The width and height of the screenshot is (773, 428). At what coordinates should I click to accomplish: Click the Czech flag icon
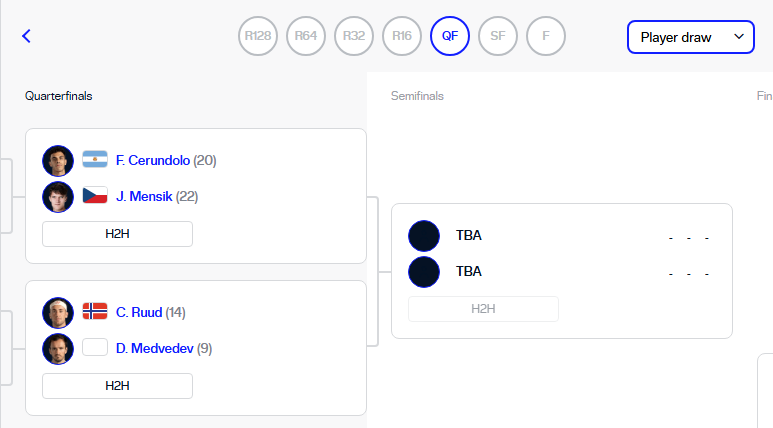(95, 195)
